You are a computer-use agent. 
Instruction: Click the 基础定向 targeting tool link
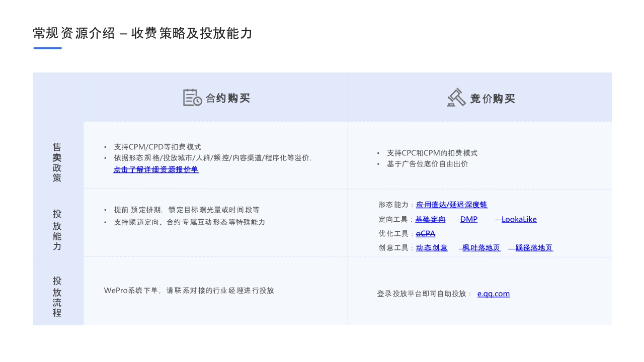pyautogui.click(x=430, y=219)
